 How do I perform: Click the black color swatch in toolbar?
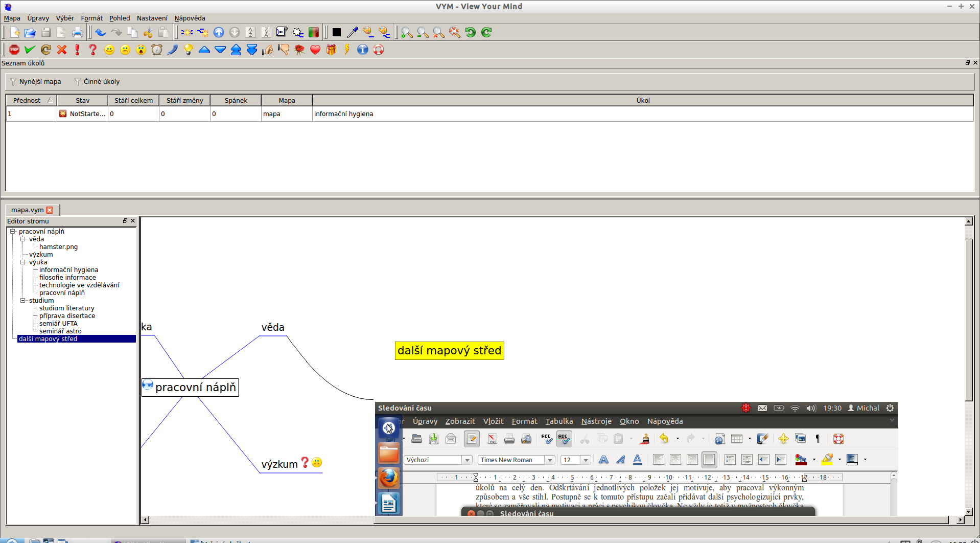[x=336, y=32]
